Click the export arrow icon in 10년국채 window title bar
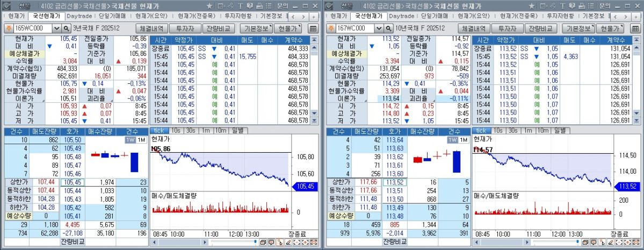The width and height of the screenshot is (644, 250). pyautogui.click(x=544, y=6)
